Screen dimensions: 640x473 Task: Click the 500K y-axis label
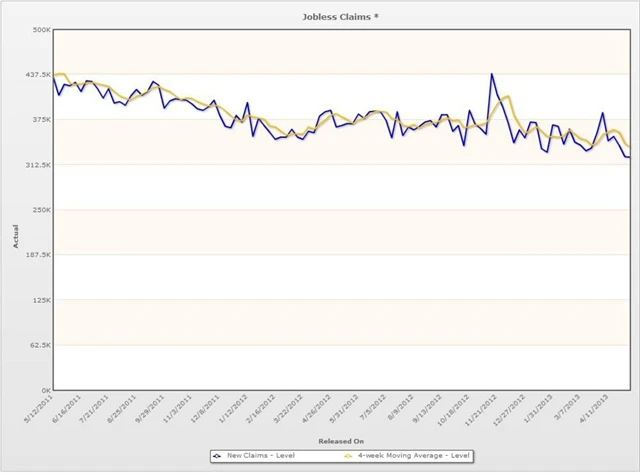[x=41, y=29]
